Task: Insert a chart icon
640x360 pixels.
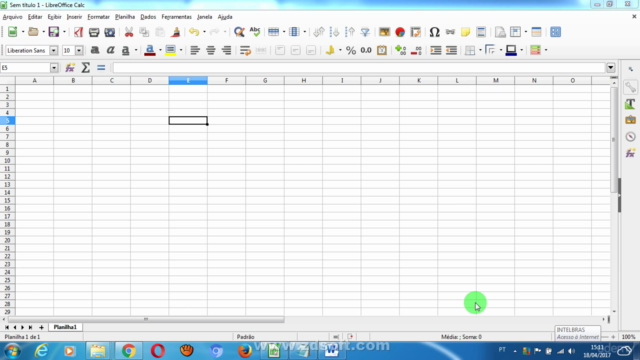Action: (x=400, y=32)
